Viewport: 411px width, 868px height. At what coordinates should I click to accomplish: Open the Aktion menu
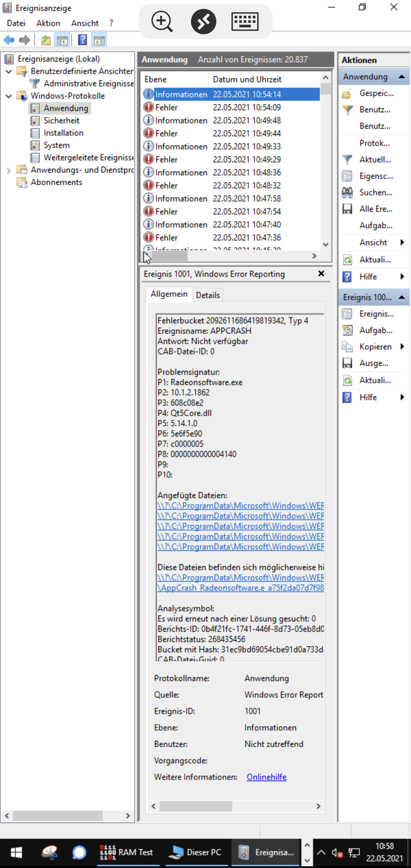click(x=48, y=23)
